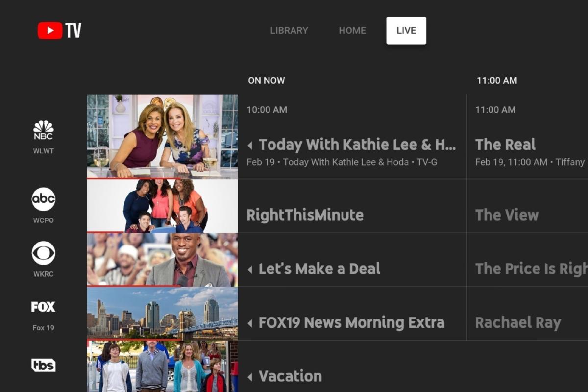Screen dimensions: 588x392
Task: Select The View upcoming show
Action: point(507,215)
